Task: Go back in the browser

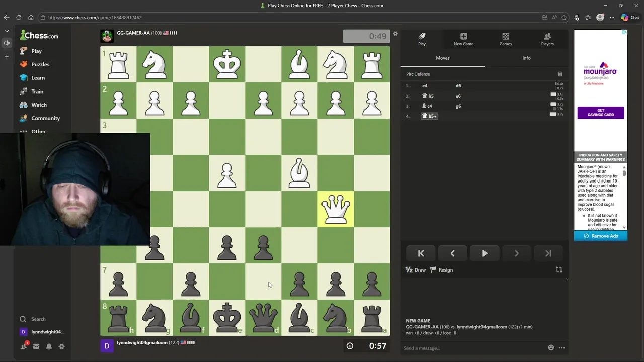Action: (x=7, y=17)
